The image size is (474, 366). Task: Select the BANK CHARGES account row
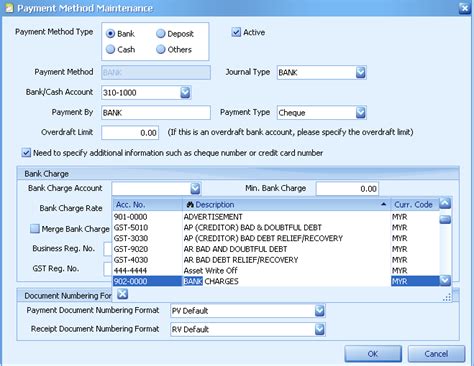coord(276,281)
